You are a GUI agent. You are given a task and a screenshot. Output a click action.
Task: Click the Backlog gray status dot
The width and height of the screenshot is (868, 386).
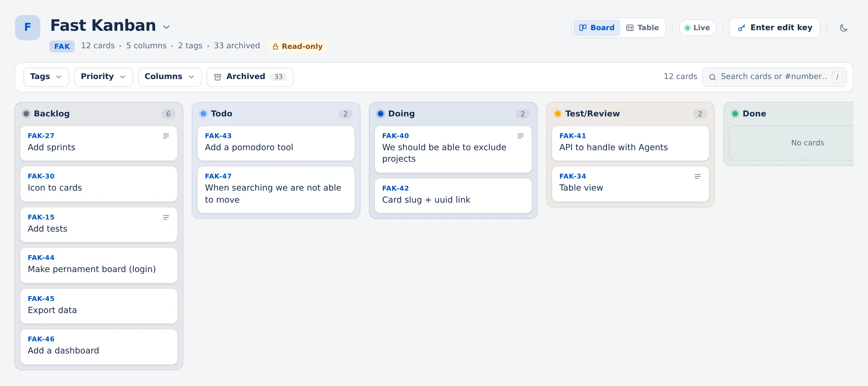pos(26,114)
